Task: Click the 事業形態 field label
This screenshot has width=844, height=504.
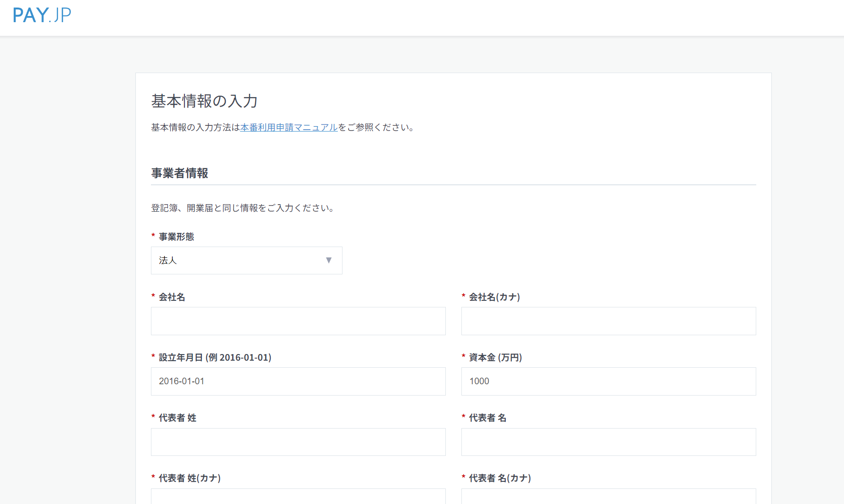Action: (176, 237)
